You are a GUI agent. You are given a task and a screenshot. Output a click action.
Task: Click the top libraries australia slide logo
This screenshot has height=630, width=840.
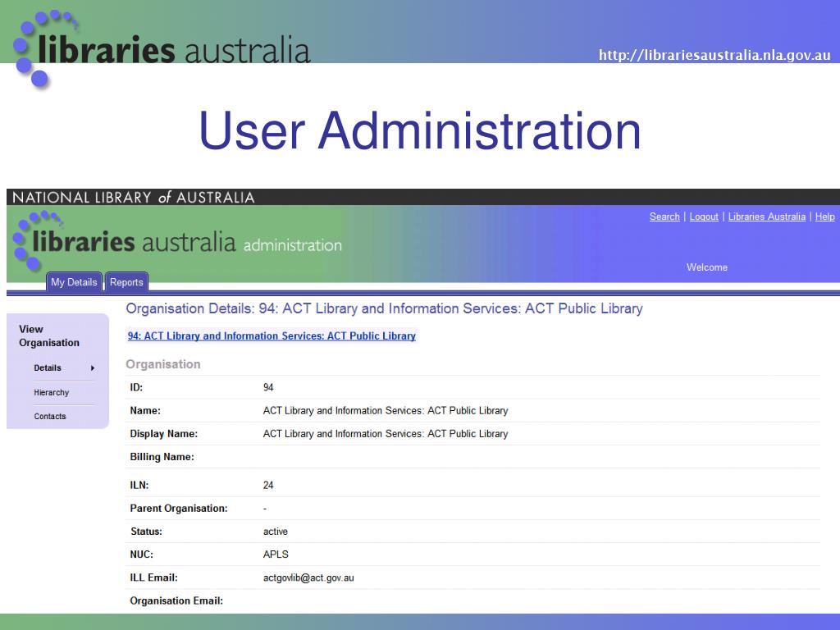click(x=162, y=49)
